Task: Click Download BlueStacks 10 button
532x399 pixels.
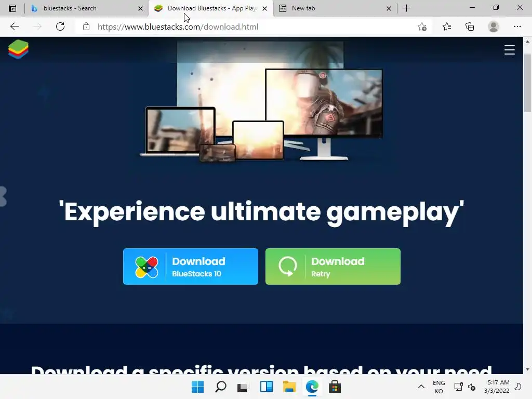Action: coord(190,267)
